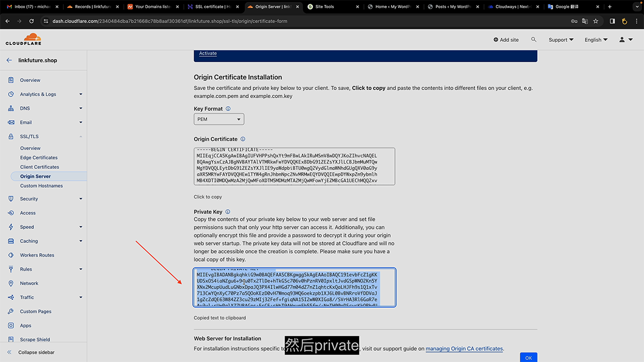Open Client Certificates submenu item

[40, 167]
